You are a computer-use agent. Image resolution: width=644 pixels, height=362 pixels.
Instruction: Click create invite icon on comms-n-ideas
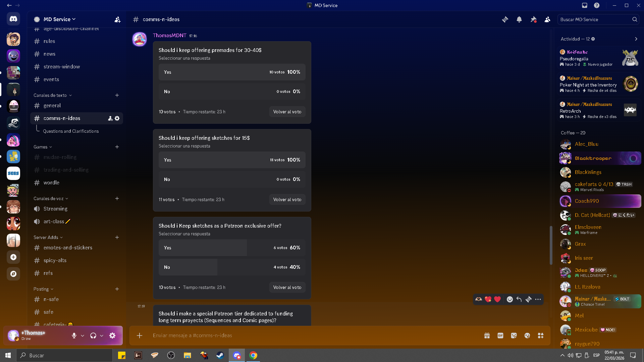110,118
